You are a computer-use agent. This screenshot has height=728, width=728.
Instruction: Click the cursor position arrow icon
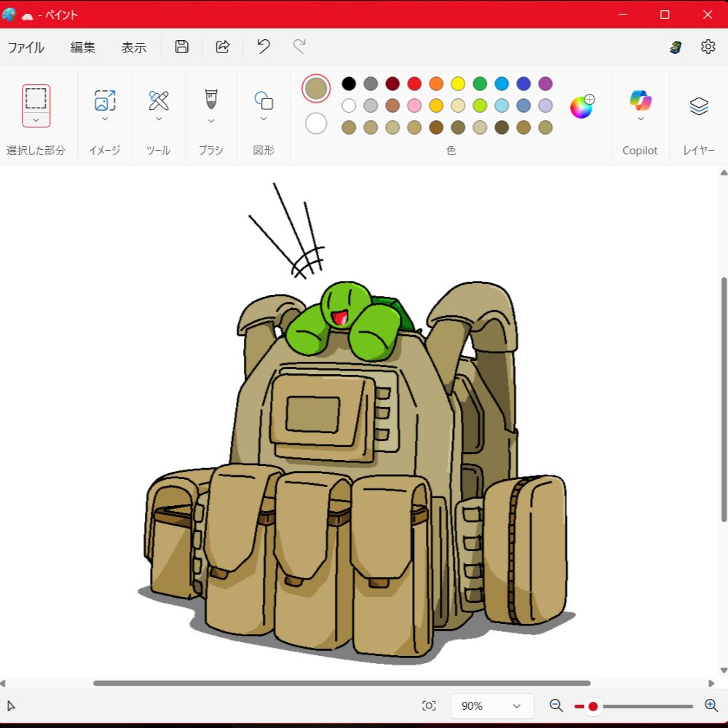(x=11, y=706)
